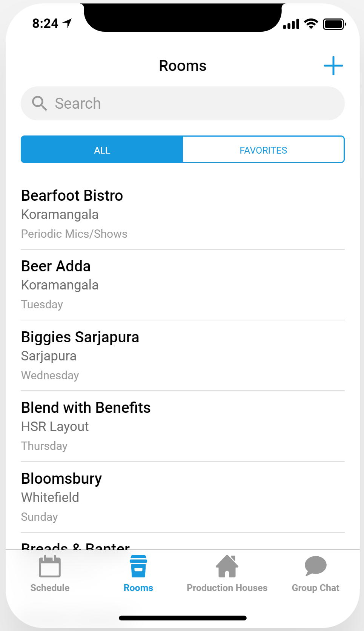Tap the Wi-Fi status icon
The height and width of the screenshot is (631, 364).
coord(311,24)
